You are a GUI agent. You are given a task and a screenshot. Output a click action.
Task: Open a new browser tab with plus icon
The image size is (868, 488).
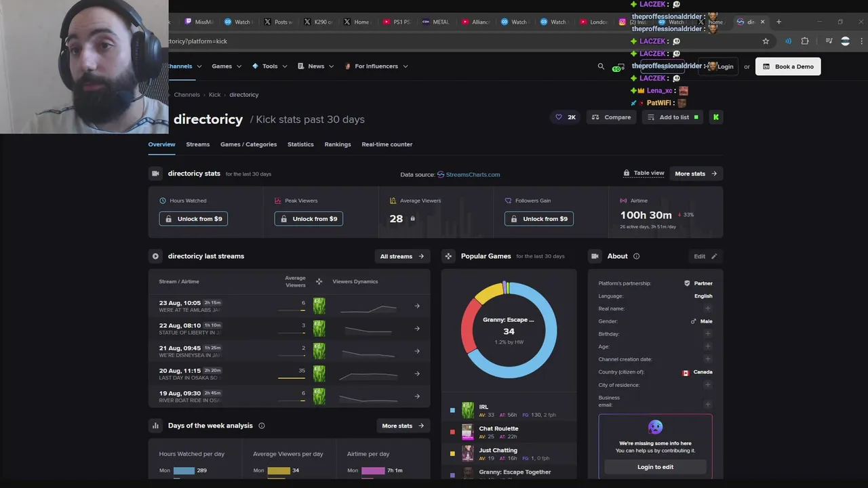click(778, 22)
